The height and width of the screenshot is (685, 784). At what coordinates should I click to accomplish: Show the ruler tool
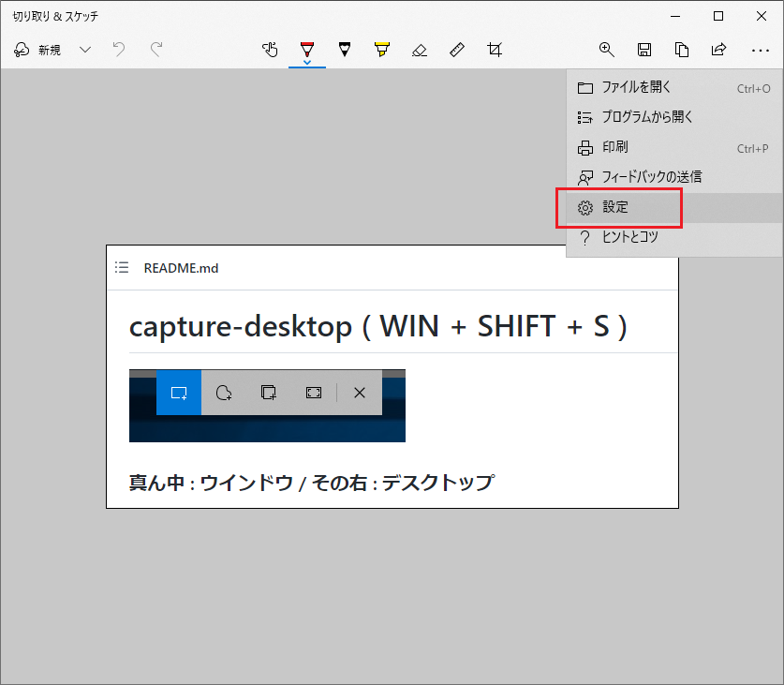pyautogui.click(x=457, y=50)
